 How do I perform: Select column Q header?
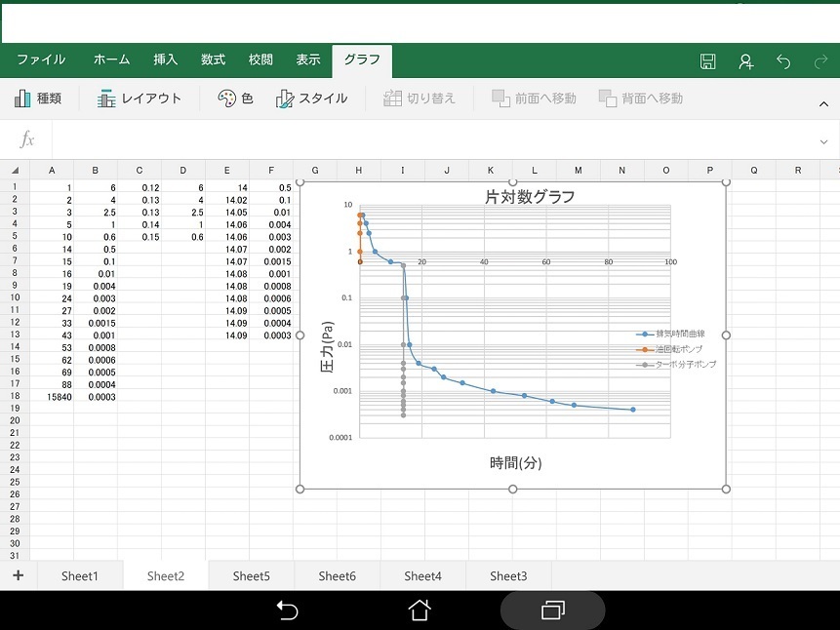[753, 171]
